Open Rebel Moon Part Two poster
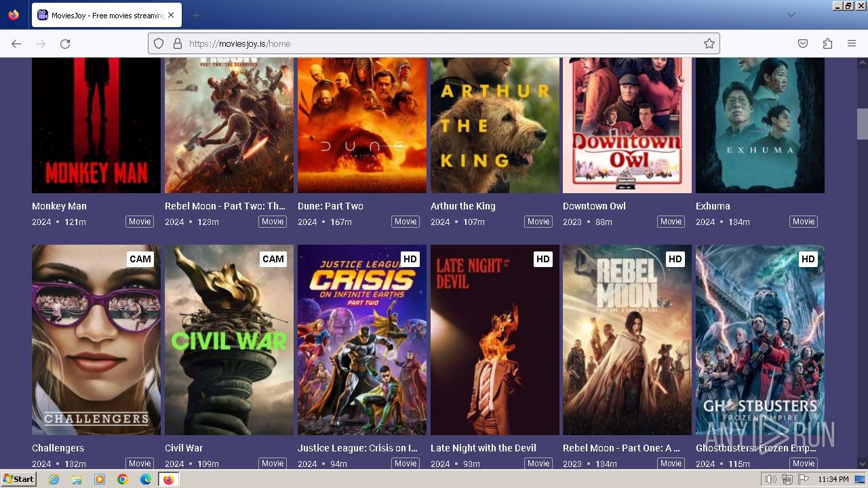 coord(229,125)
